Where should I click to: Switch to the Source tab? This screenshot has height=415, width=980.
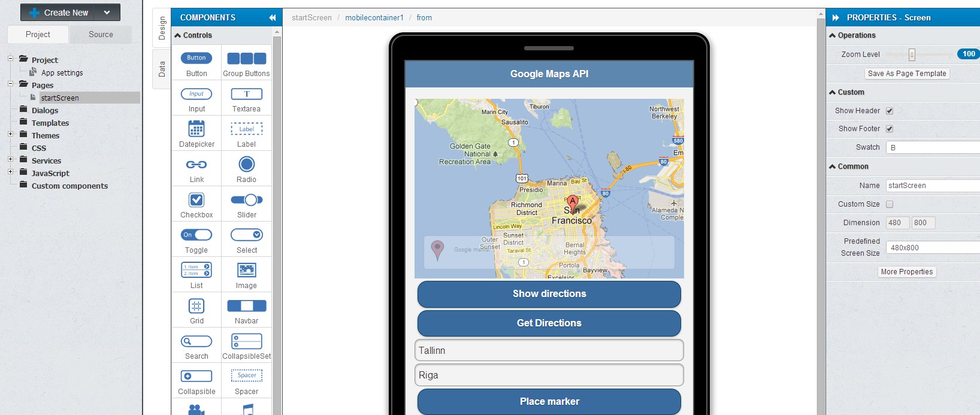[101, 35]
